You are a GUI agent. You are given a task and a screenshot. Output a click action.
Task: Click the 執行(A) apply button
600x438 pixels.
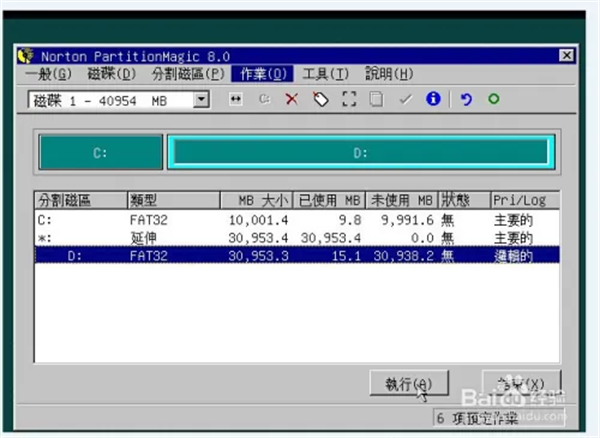[x=409, y=383]
